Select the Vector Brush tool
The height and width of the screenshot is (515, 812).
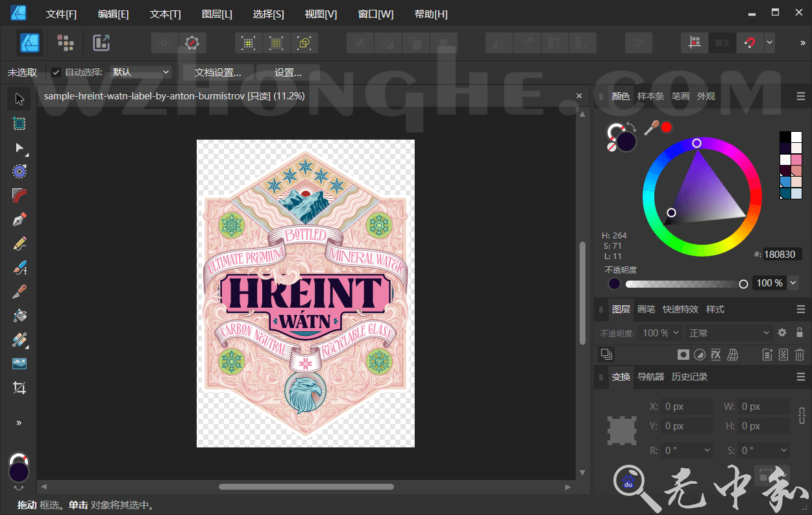point(19,267)
